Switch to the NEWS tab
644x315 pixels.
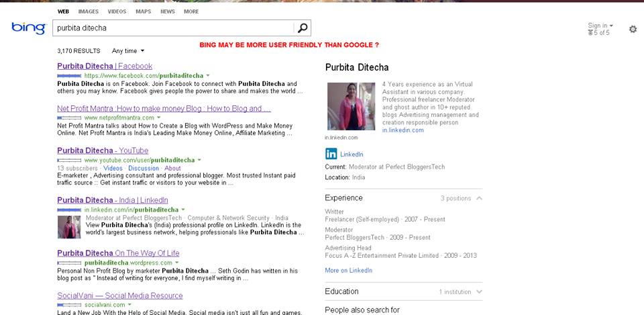click(x=168, y=11)
